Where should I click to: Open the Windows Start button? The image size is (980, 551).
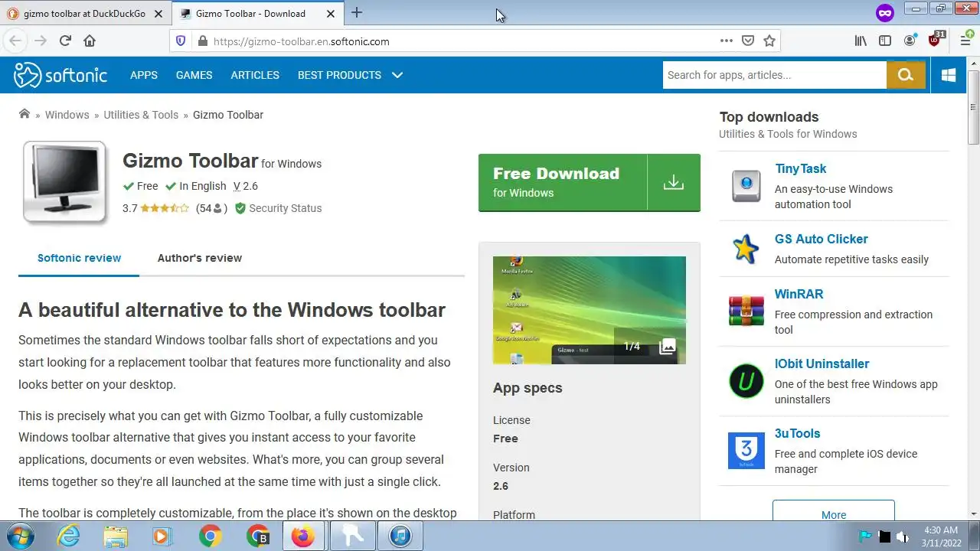(x=21, y=536)
